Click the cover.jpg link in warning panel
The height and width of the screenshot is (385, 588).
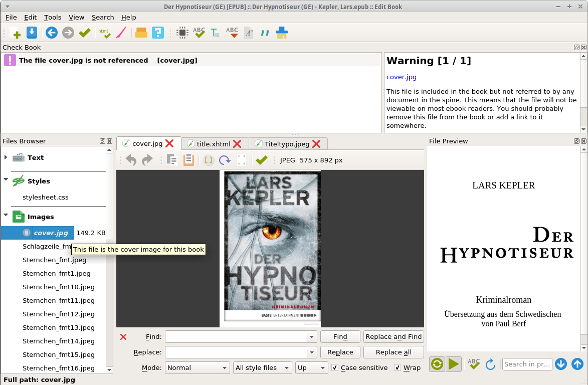pyautogui.click(x=401, y=77)
